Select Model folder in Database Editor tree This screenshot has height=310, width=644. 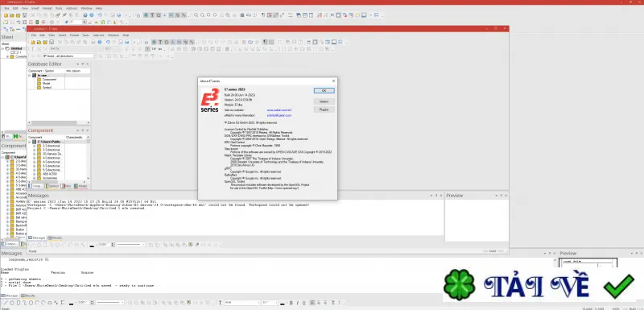point(46,84)
